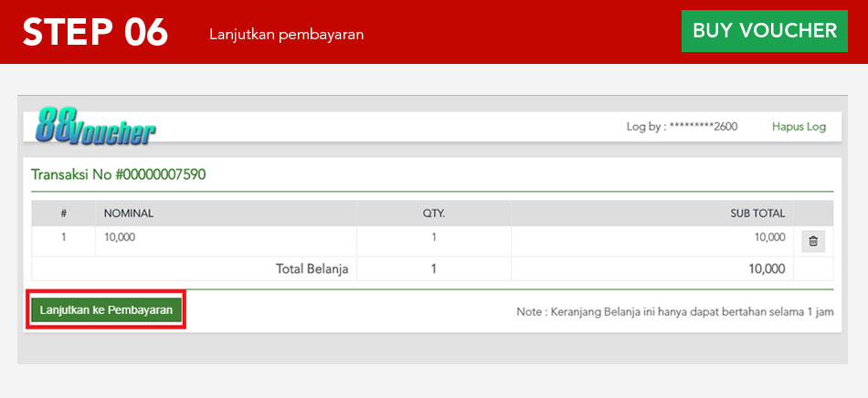Select the Transaksi No #00000007590 heading
The image size is (868, 398).
(x=119, y=173)
